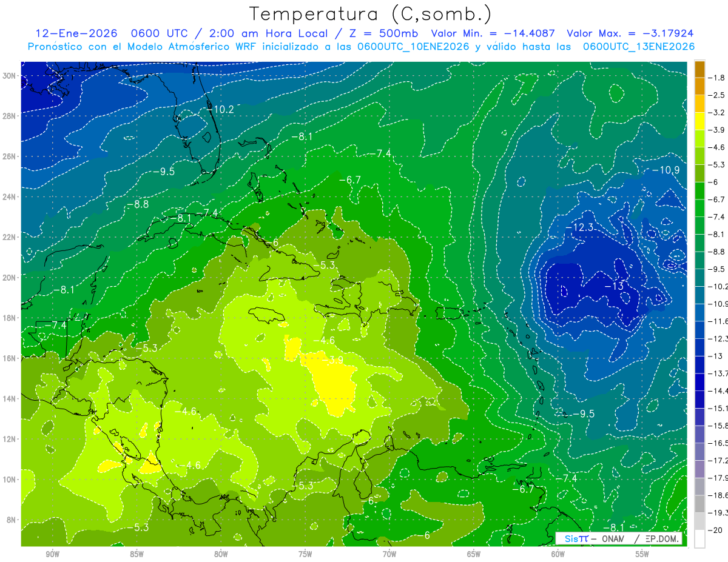Click the colorbar label "-1.8"
This screenshot has width=728, height=562.
coord(717,78)
